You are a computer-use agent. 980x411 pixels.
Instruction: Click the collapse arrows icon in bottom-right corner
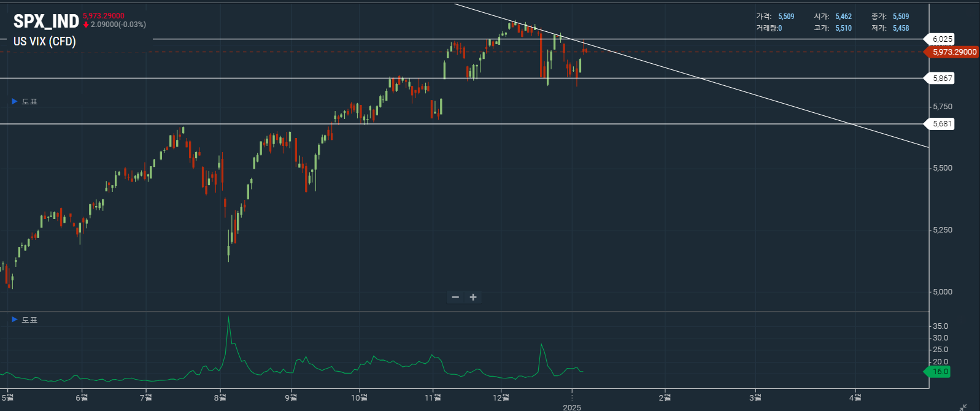coord(963,407)
